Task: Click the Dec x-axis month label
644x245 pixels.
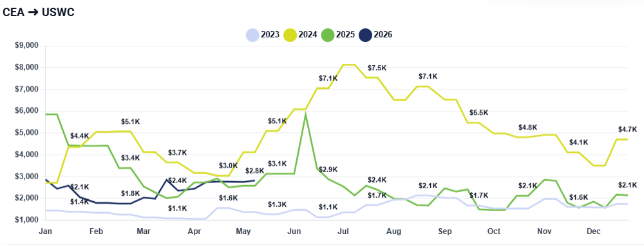Action: pyautogui.click(x=594, y=232)
